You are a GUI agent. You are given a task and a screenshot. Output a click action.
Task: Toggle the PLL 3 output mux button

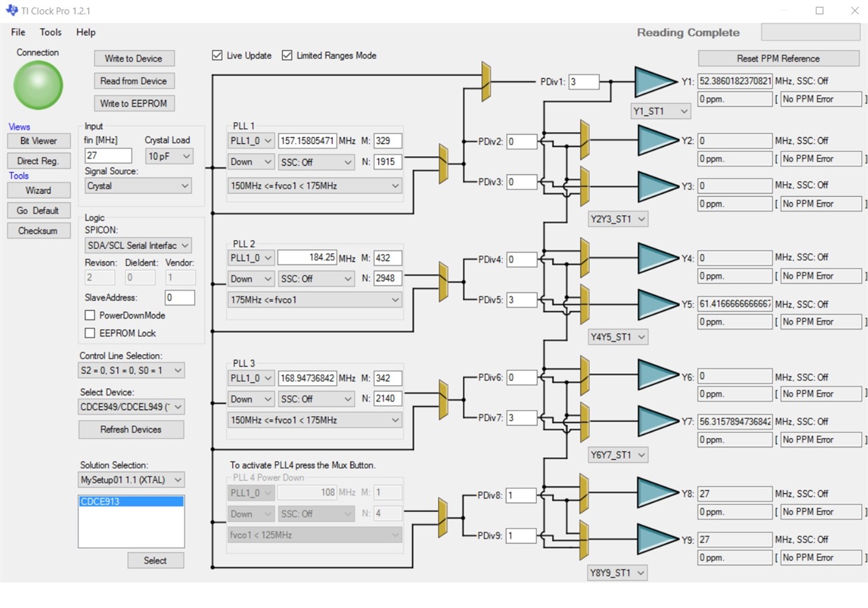click(x=443, y=399)
